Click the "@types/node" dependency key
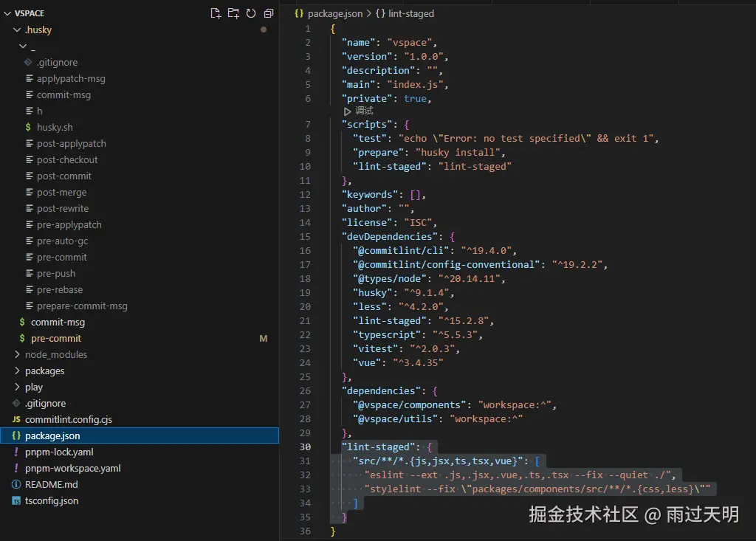 [x=390, y=278]
